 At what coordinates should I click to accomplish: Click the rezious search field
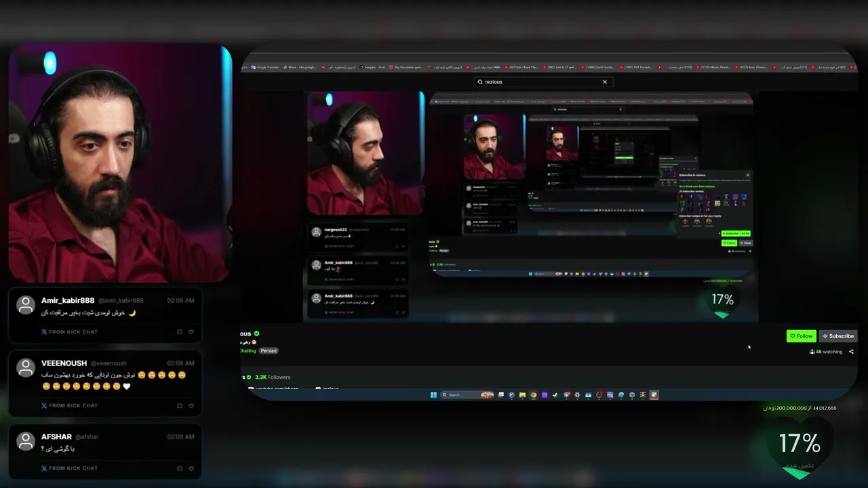(542, 82)
